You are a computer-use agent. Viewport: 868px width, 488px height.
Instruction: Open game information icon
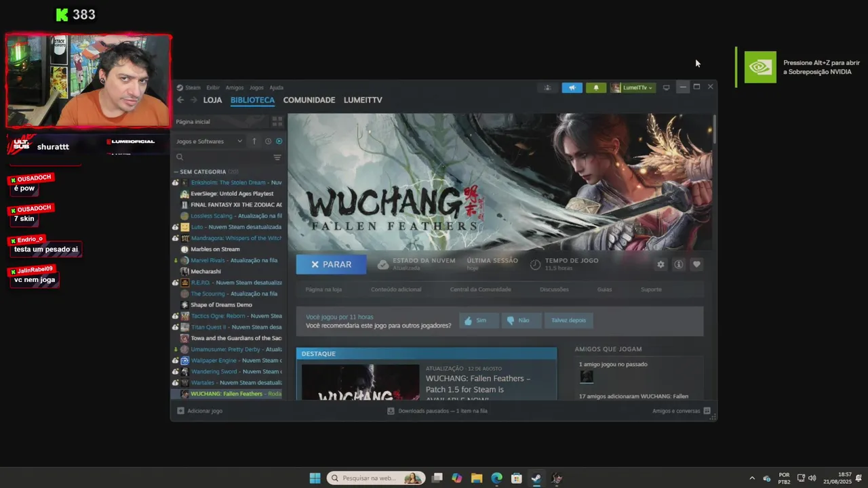678,264
